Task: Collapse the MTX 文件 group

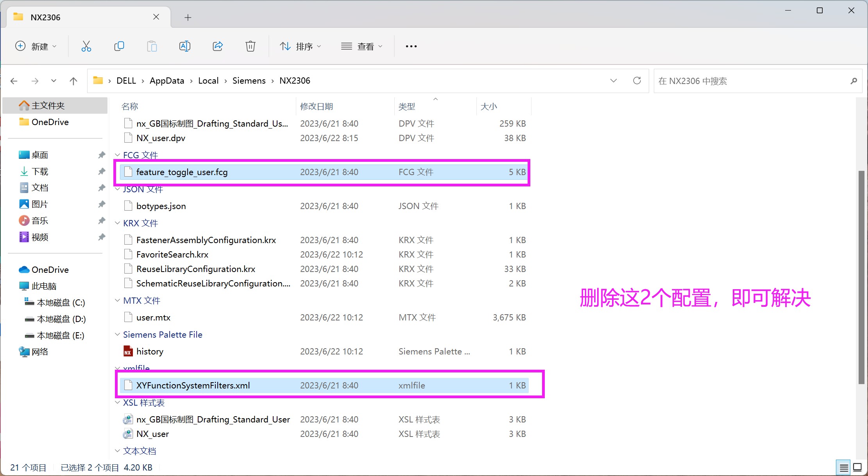Action: pos(117,301)
